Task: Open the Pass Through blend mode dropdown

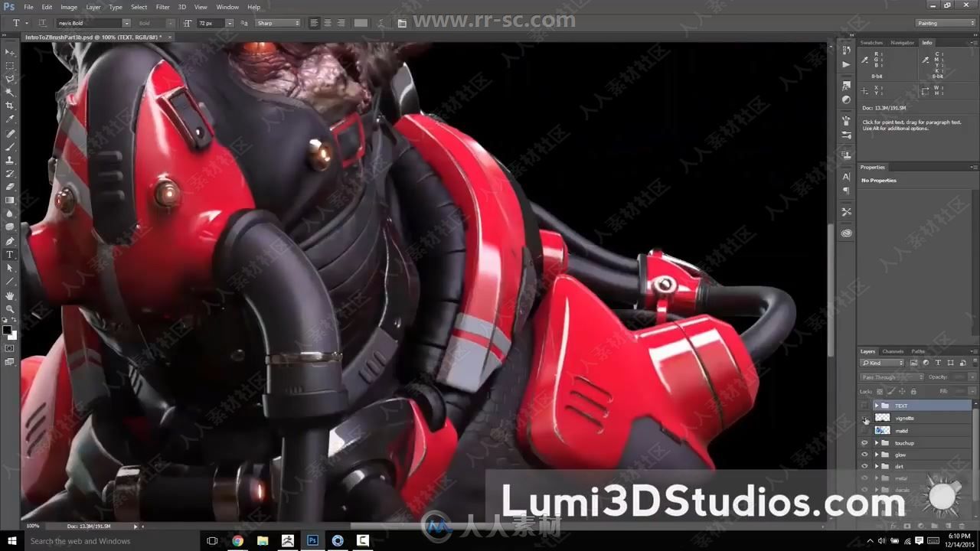Action: tap(892, 377)
